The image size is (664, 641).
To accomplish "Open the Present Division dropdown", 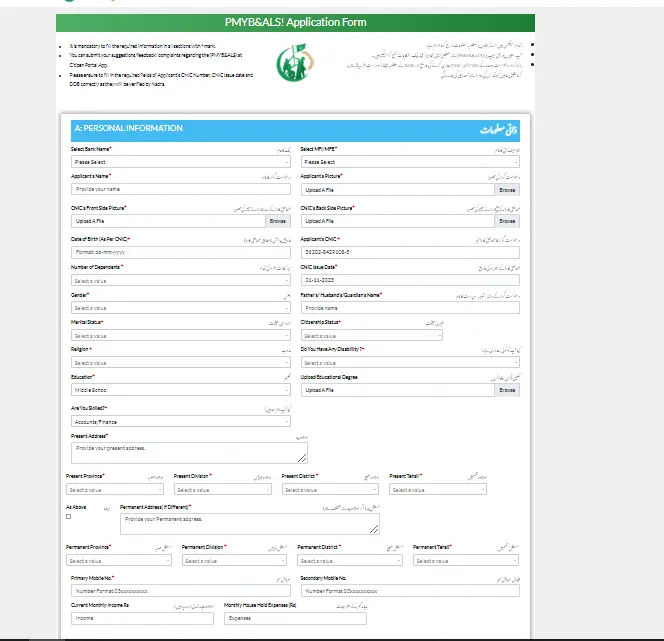I will [223, 490].
